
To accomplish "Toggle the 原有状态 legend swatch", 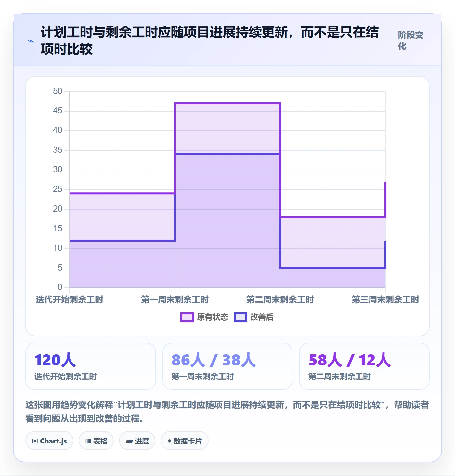I will click(x=187, y=317).
